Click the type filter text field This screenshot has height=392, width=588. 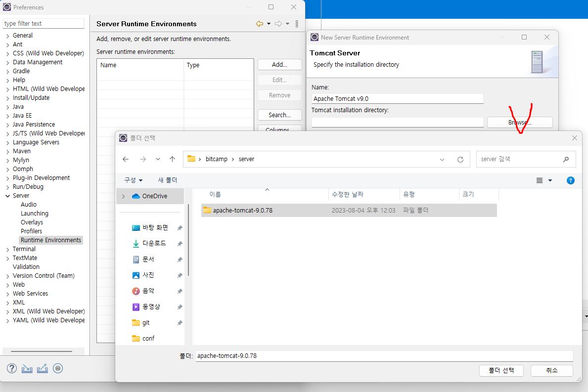point(44,24)
